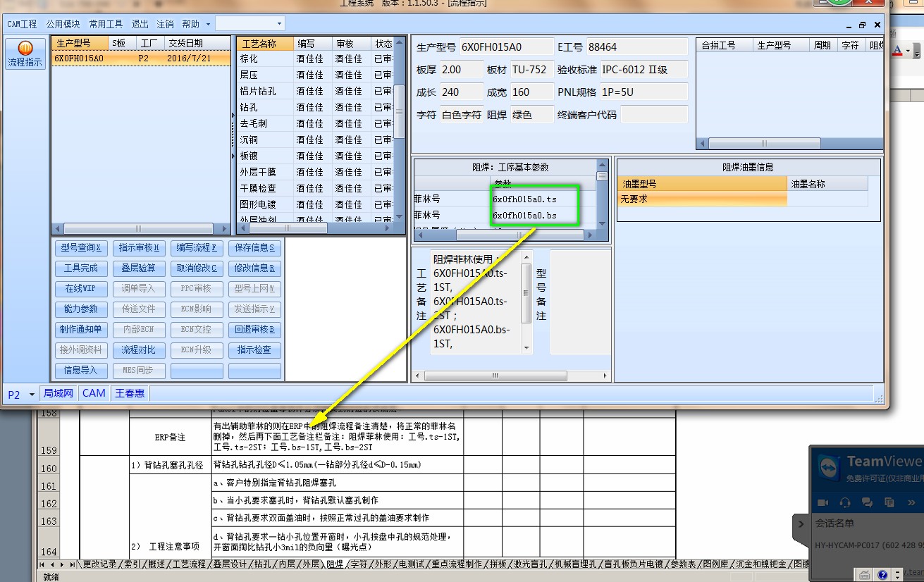Viewport: 924px width, 582px height.
Task: Click 能力参数 button
Action: [x=81, y=309]
